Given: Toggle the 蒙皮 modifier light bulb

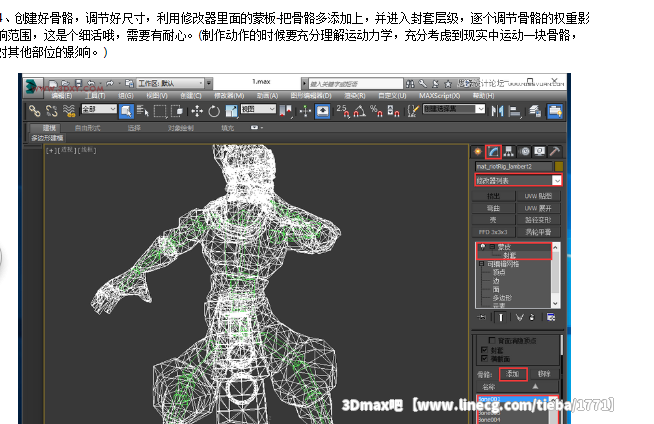Looking at the screenshot, I should click(483, 247).
